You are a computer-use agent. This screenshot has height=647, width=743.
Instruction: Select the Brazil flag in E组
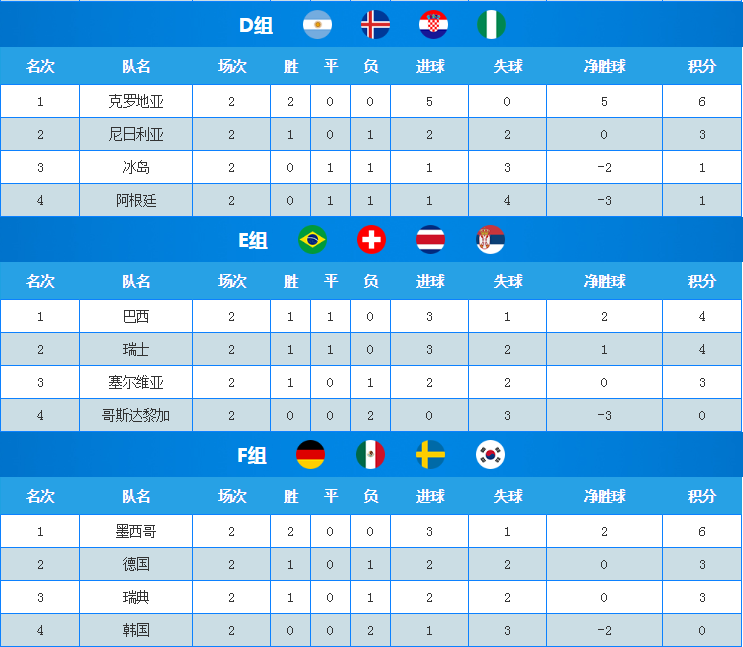pos(313,239)
